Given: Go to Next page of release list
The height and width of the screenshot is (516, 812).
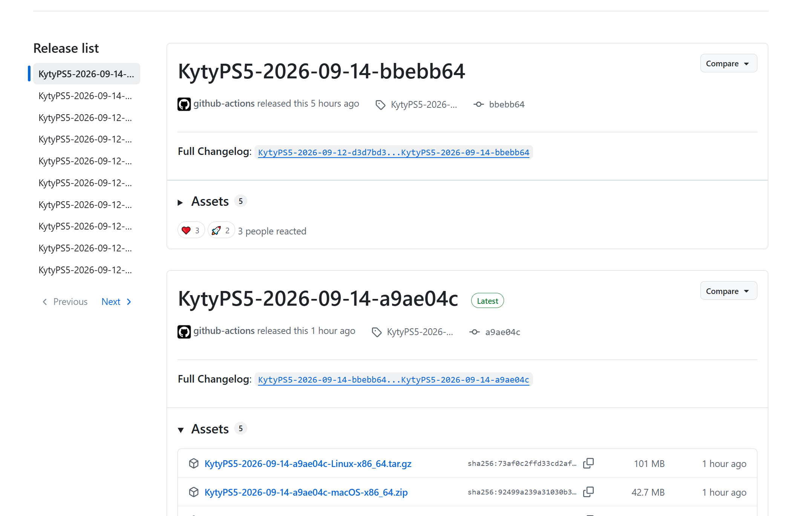Looking at the screenshot, I should tap(116, 302).
